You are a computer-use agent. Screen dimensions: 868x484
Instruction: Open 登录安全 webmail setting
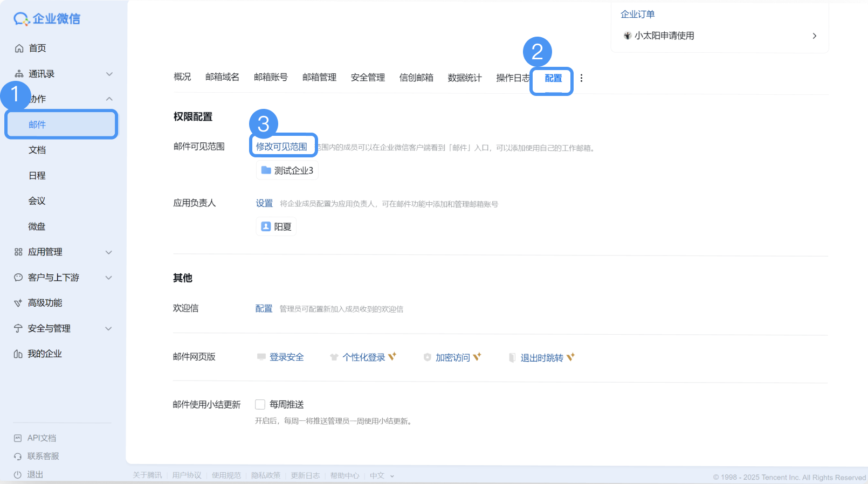tap(286, 357)
